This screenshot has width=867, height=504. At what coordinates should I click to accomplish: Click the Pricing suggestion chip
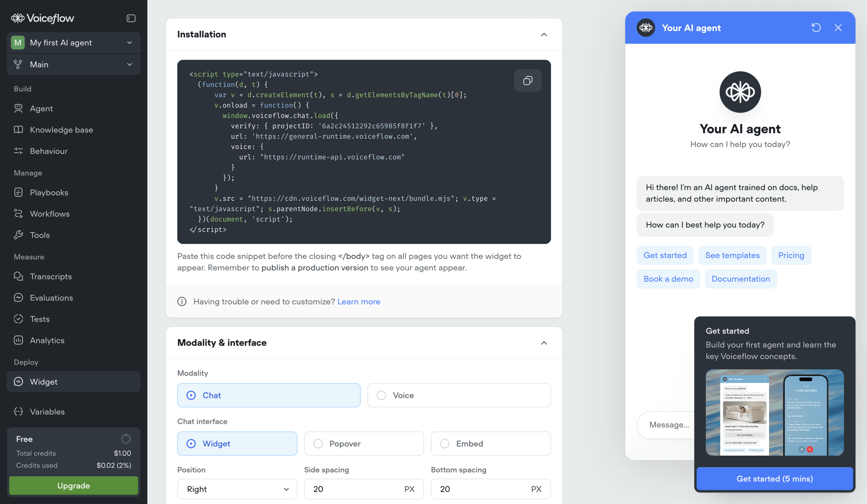pyautogui.click(x=791, y=255)
